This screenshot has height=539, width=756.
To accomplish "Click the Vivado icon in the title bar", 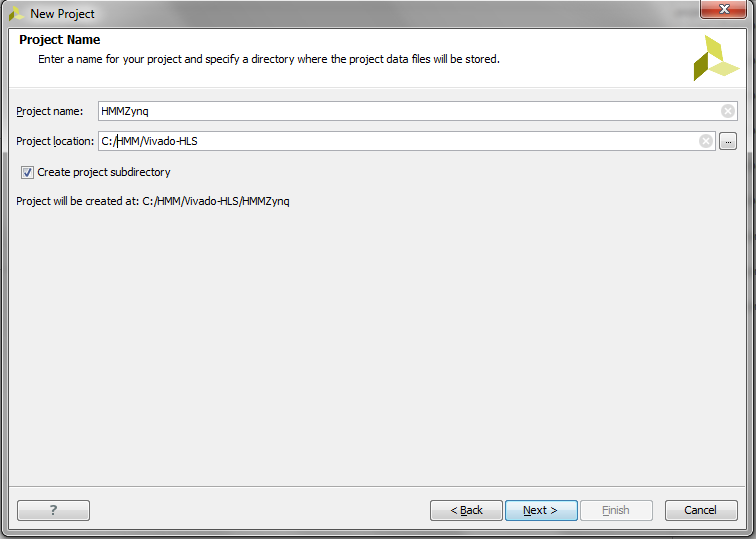I will 16,14.
